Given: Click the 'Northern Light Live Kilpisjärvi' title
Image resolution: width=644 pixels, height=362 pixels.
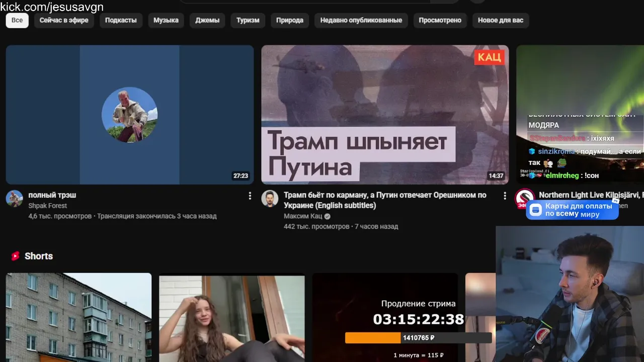Looking at the screenshot, I should pyautogui.click(x=591, y=195).
